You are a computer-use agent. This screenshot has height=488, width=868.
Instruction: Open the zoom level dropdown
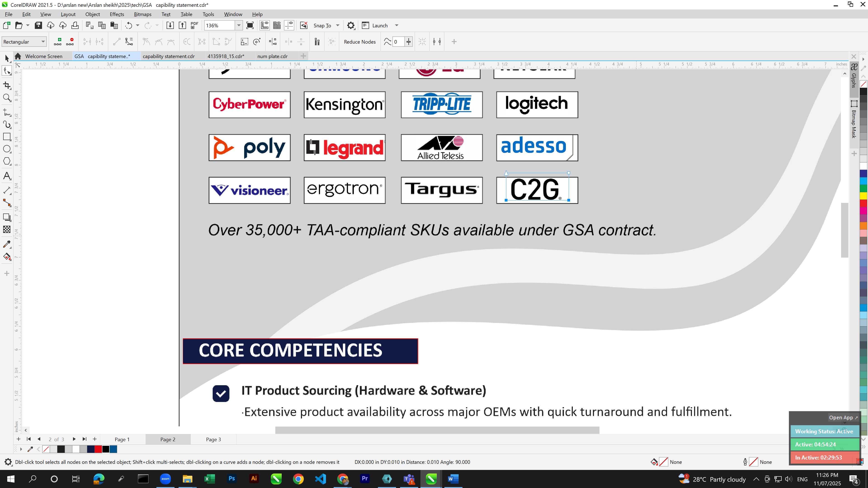[x=239, y=25]
